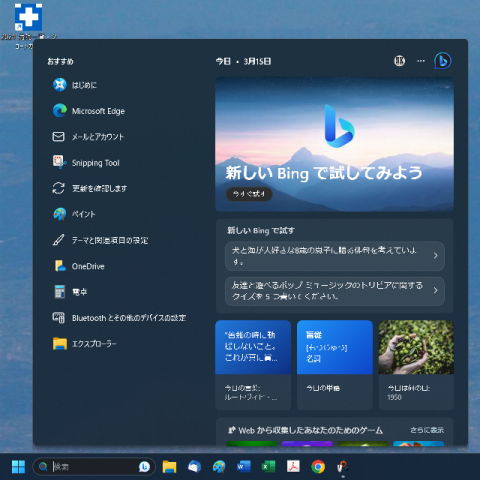Viewport: 480px width, 480px height.
Task: Open Snipping Tool icon
Action: (x=59, y=162)
